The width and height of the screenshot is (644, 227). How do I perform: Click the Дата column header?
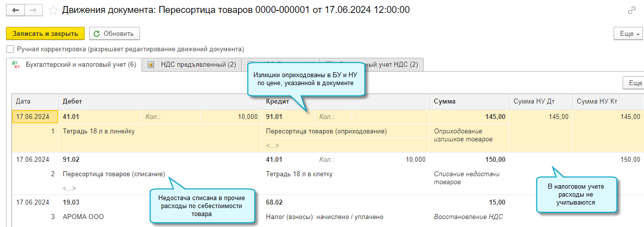tap(35, 102)
